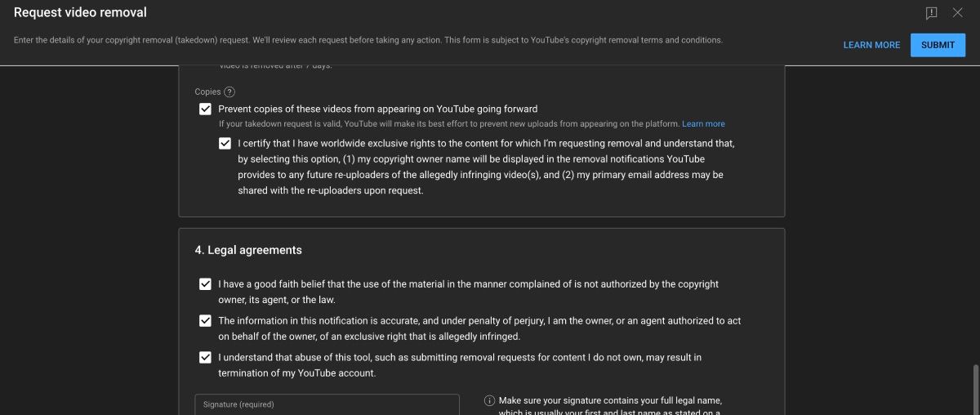Screen dimensions: 980x415
Task: Click the takedown request description text in header
Action: (367, 40)
